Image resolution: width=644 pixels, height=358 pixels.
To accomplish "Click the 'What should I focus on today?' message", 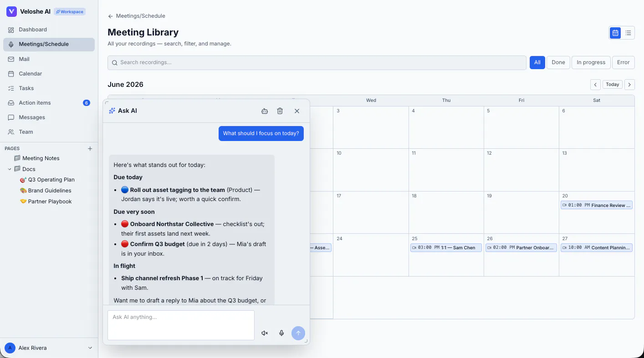I will point(261,134).
